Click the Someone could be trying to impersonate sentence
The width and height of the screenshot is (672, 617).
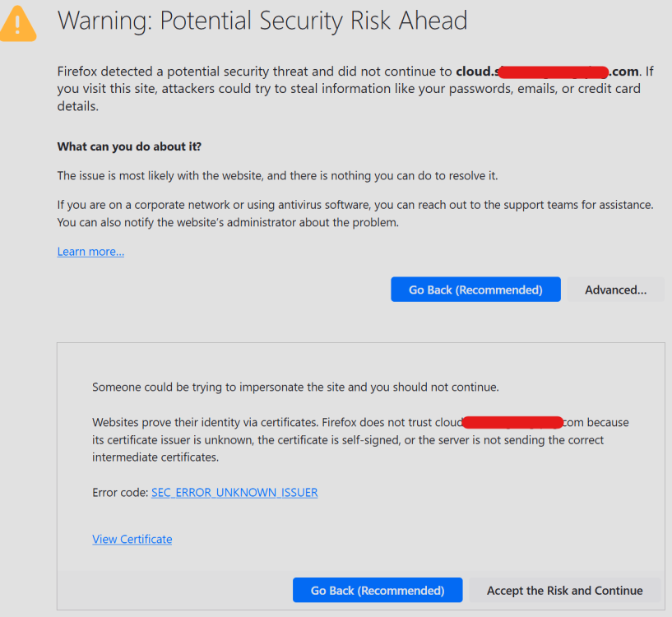[296, 387]
